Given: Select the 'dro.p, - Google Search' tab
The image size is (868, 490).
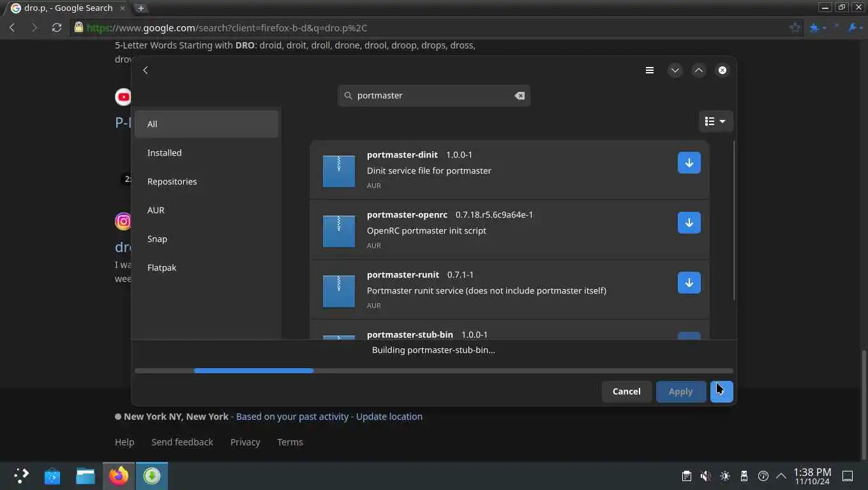Looking at the screenshot, I should (68, 8).
